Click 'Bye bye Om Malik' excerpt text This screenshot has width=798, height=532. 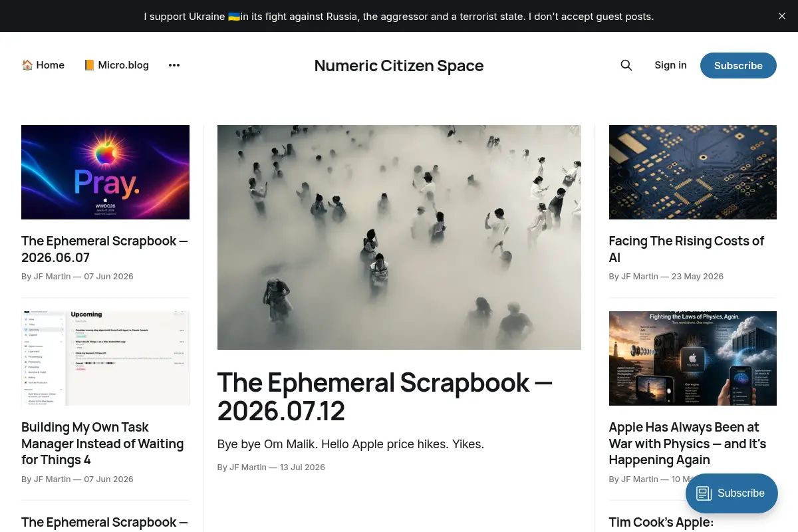pos(350,444)
